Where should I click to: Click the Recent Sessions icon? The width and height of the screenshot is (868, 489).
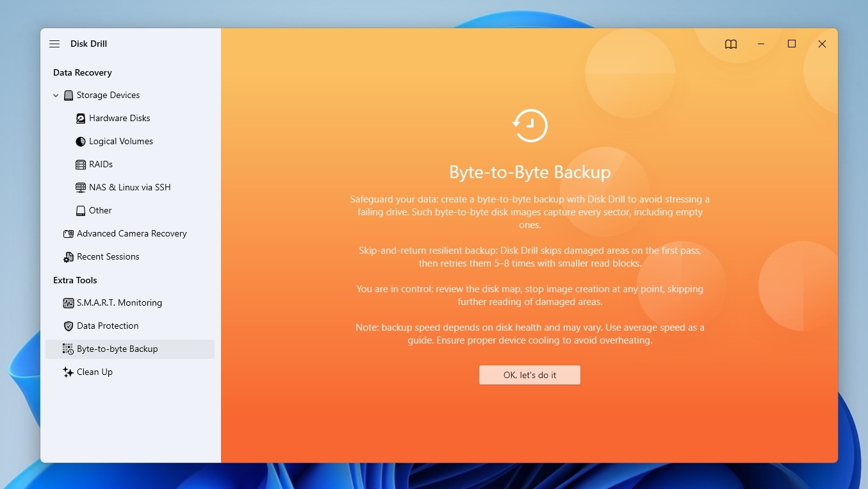tap(69, 256)
